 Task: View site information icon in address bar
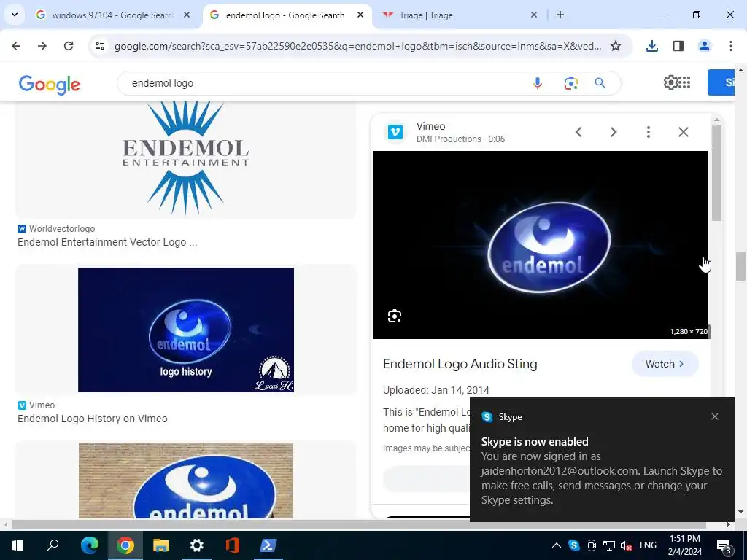[x=100, y=46]
